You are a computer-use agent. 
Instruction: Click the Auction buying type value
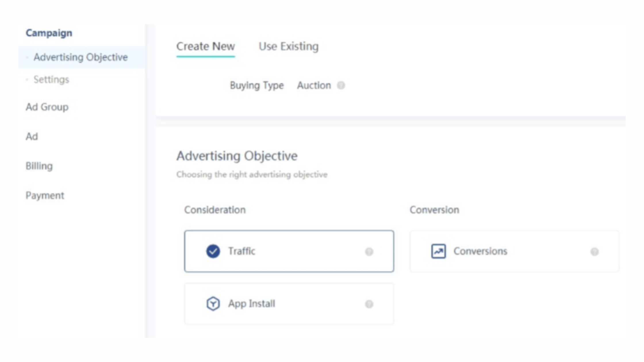314,85
